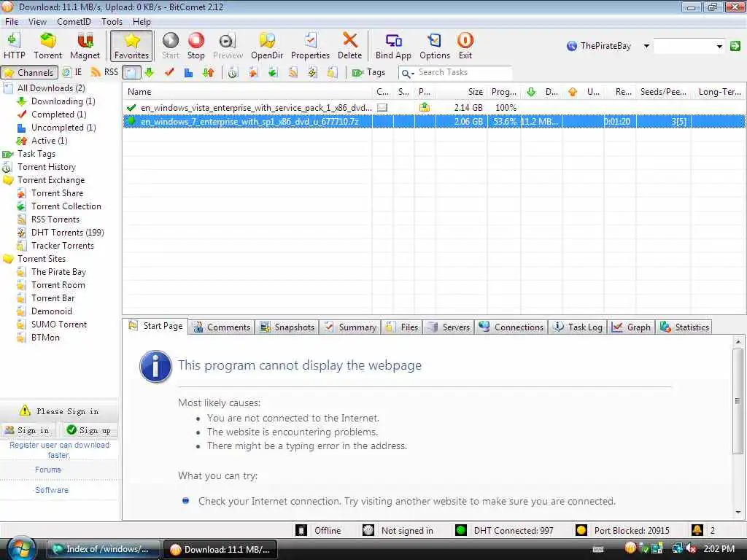Image resolution: width=747 pixels, height=560 pixels.
Task: Click the HTTP download toolbar icon
Action: tap(15, 46)
